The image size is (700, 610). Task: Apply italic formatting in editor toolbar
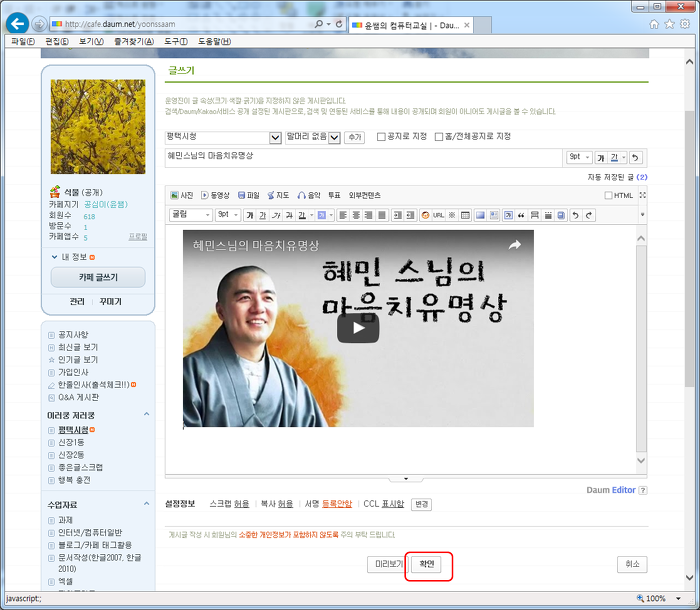coord(276,215)
